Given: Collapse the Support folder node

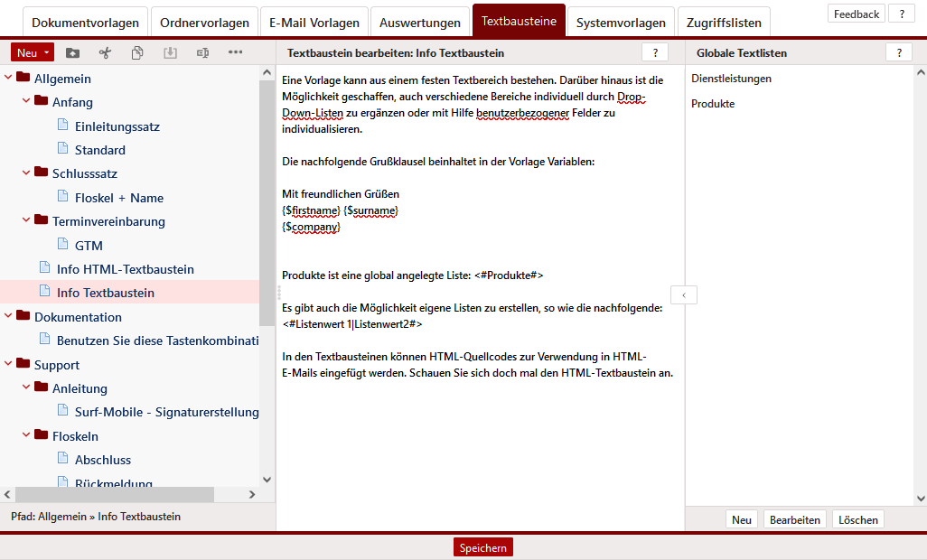Looking at the screenshot, I should click(x=8, y=365).
